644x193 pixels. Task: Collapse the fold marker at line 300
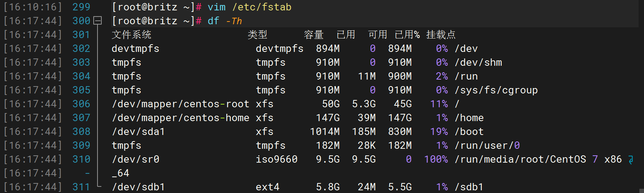(x=98, y=21)
